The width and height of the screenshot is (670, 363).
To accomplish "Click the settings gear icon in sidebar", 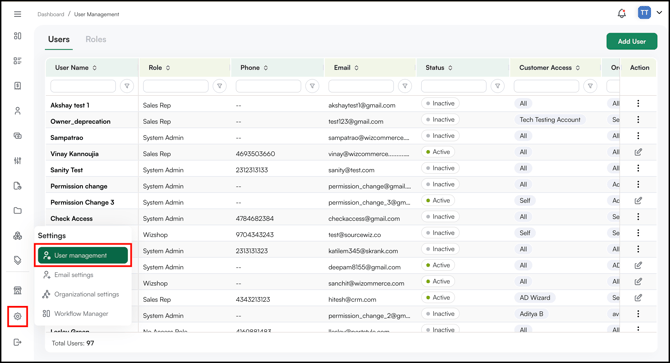I will coord(18,316).
